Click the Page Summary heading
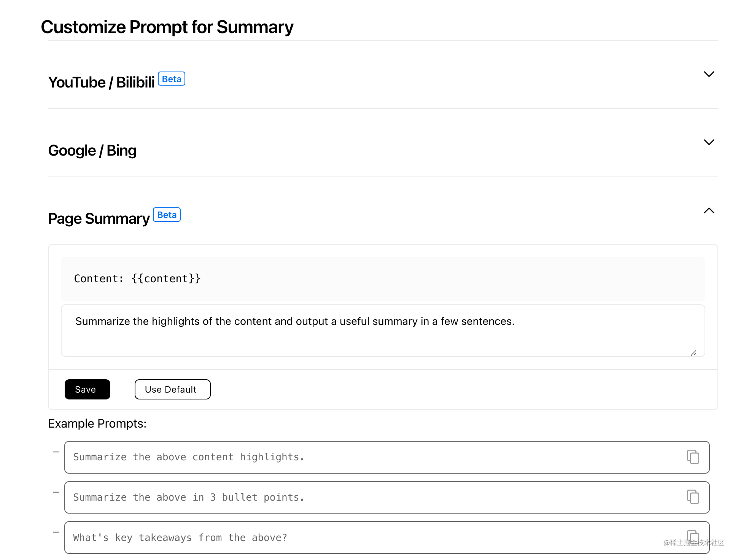 click(99, 218)
